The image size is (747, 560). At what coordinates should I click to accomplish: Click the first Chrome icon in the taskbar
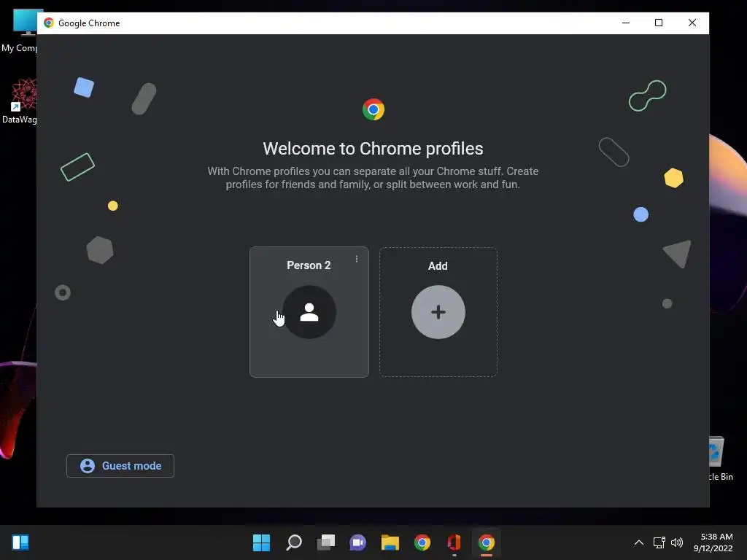click(x=422, y=542)
